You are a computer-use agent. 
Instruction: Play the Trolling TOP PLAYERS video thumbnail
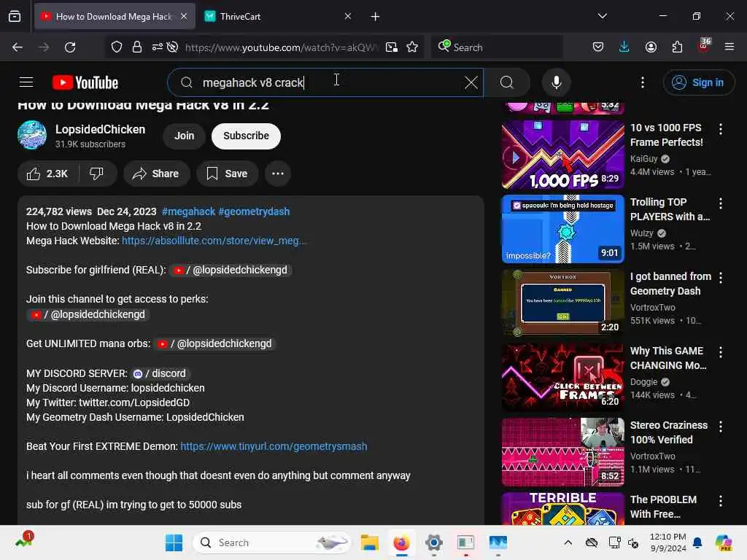(562, 229)
